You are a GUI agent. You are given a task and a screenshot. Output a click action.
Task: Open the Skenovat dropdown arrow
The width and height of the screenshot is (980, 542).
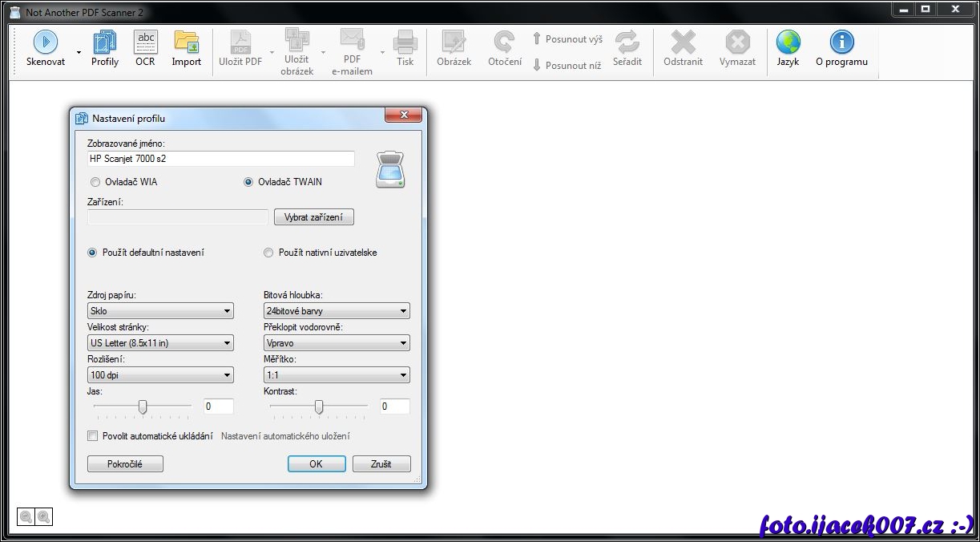pos(79,52)
